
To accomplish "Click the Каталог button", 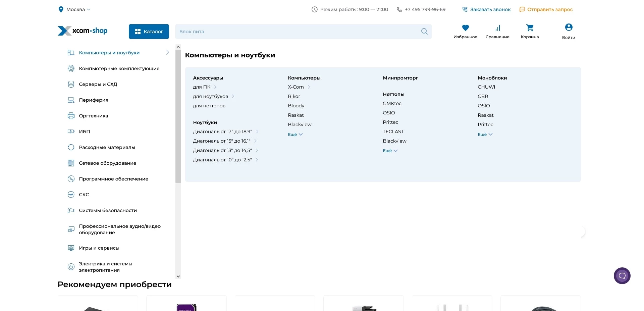I will click(x=149, y=32).
